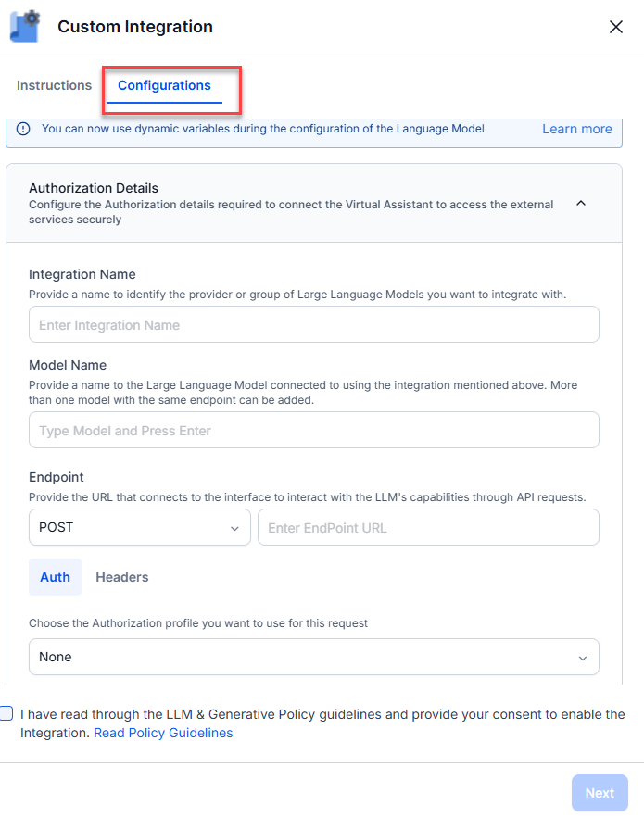Click the Enter EndPoint URL field
This screenshot has width=644, height=817.
[428, 528]
